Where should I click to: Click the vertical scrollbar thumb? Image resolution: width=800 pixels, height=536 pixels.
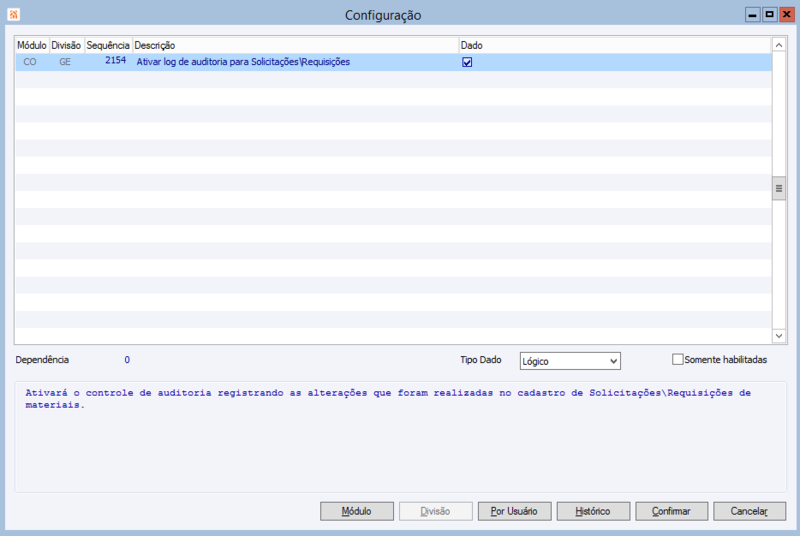click(779, 189)
